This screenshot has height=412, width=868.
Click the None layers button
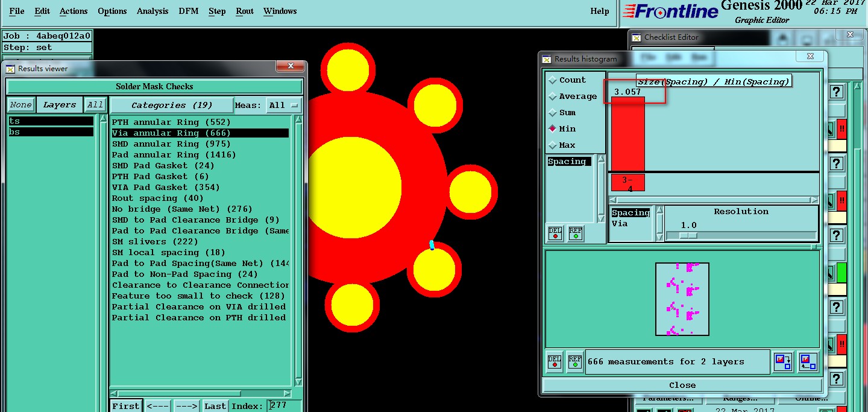(x=20, y=105)
